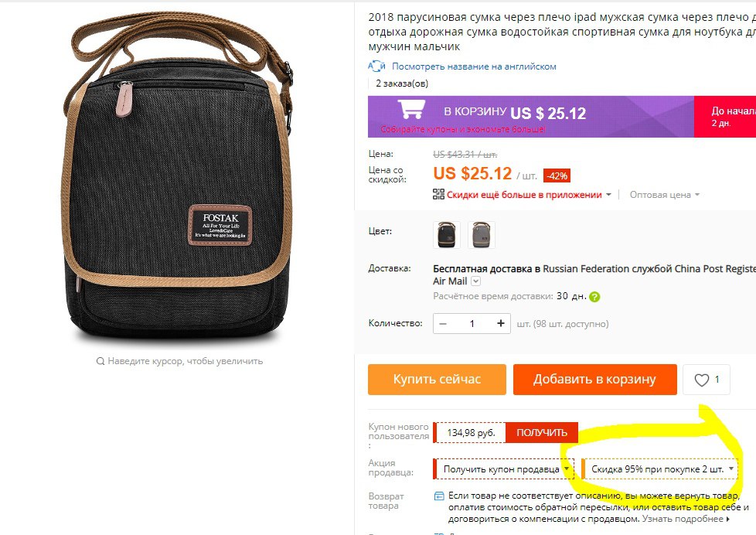Screen dimensions: 756x535
Task: Click the quantity input field
Action: 472,323
